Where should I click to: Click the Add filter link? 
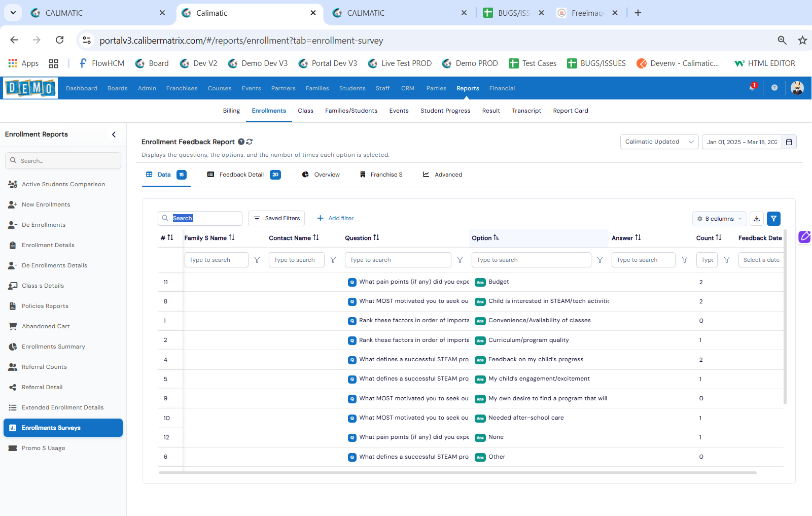tap(335, 218)
